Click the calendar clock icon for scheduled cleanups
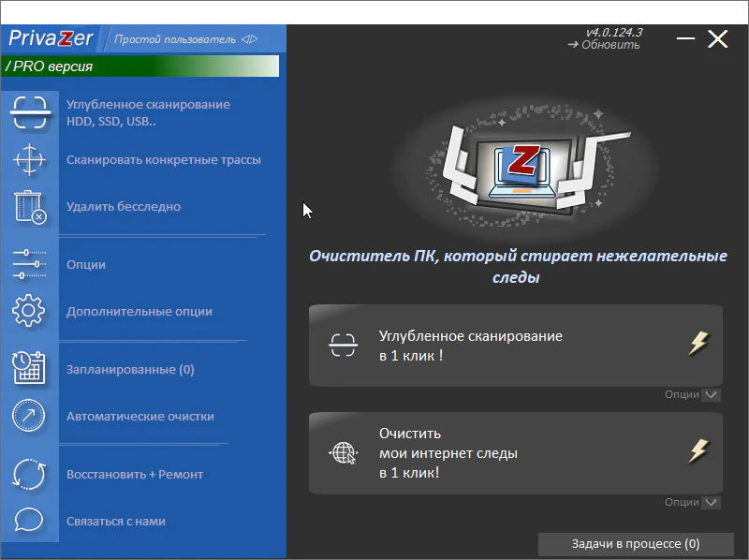Image resolution: width=749 pixels, height=560 pixels. 29,368
